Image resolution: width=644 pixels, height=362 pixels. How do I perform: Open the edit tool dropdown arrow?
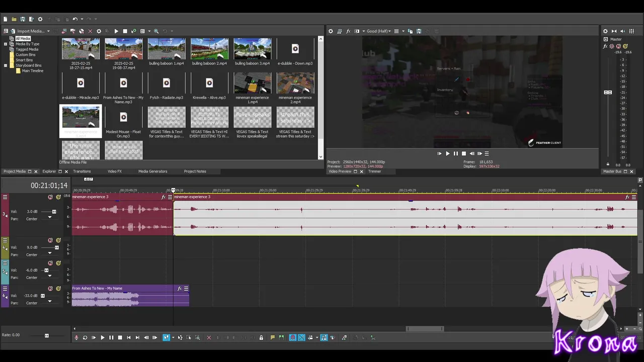click(173, 337)
